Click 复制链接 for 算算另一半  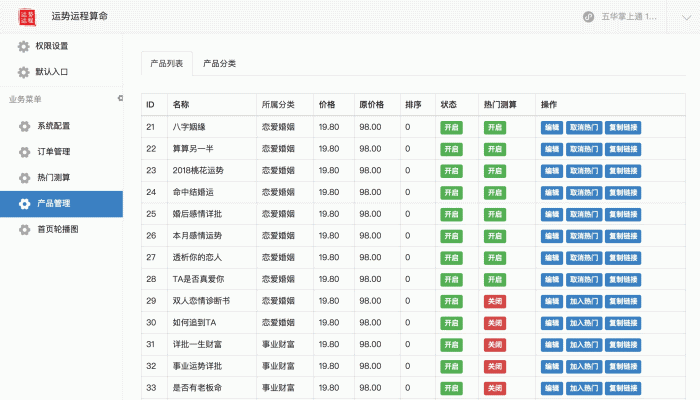pos(623,149)
